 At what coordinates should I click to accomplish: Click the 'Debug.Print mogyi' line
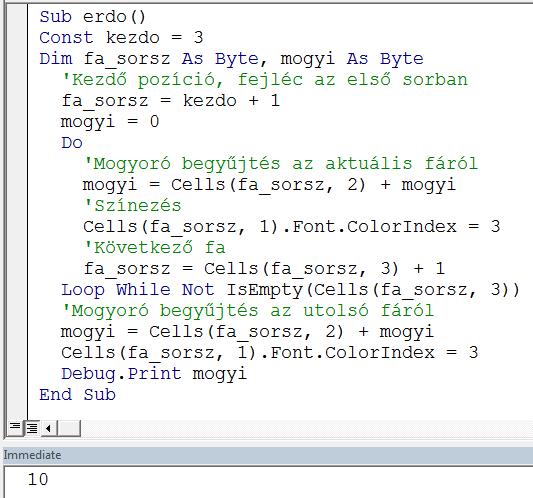154,374
